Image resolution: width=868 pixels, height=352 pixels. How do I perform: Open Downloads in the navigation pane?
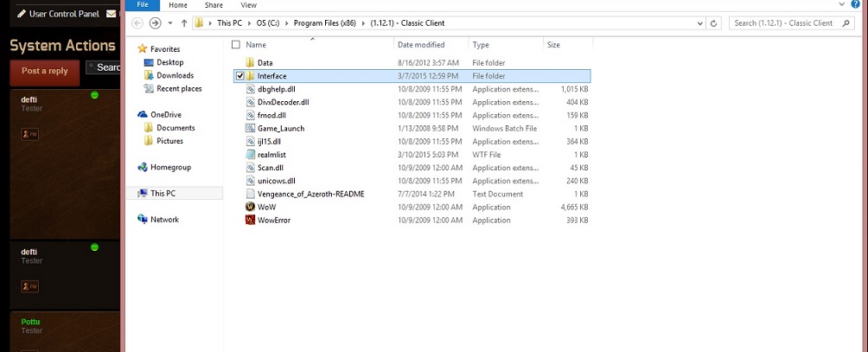pyautogui.click(x=175, y=75)
